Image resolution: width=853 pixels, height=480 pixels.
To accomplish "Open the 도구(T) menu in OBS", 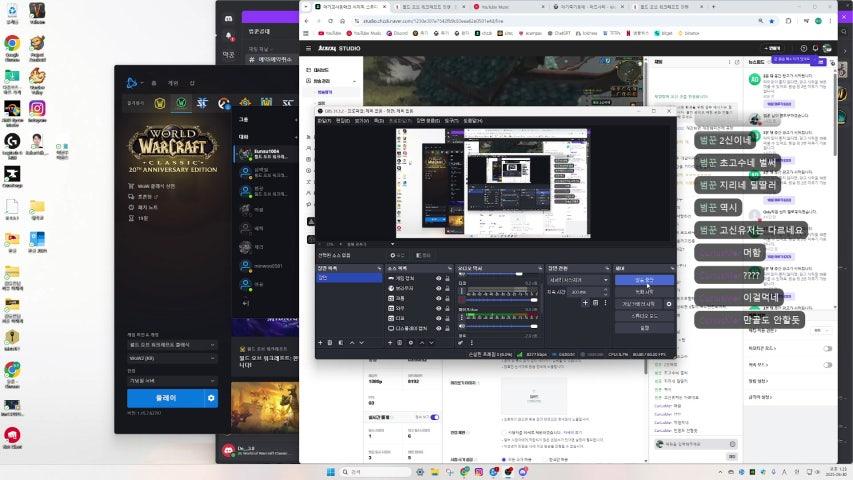I will (452, 121).
